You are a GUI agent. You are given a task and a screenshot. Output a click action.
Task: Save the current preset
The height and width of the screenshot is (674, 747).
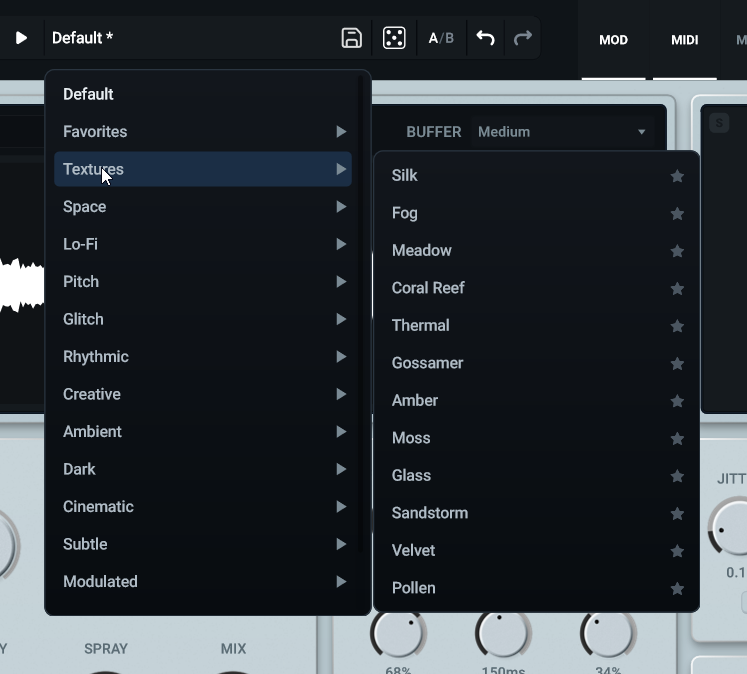tap(352, 38)
